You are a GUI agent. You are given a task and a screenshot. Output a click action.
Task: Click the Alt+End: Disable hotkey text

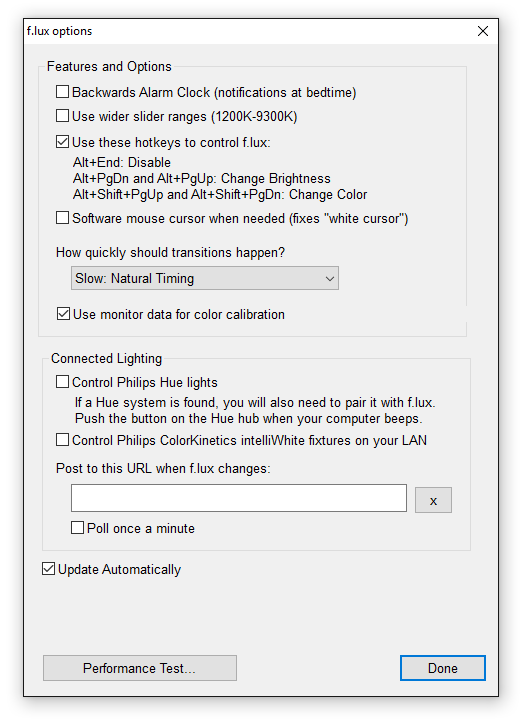click(x=122, y=163)
